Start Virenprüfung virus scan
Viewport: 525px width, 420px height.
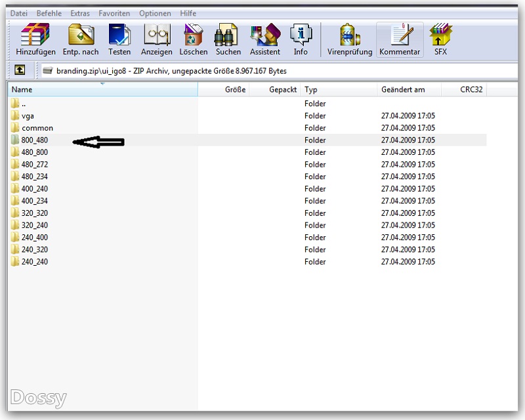tap(350, 39)
